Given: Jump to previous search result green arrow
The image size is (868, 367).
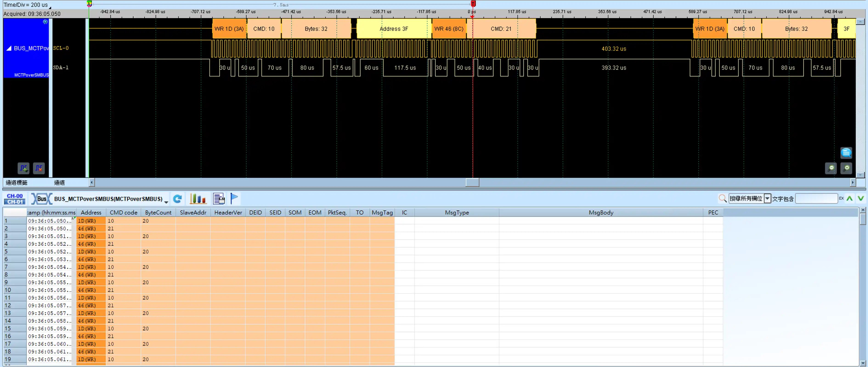Looking at the screenshot, I should 849,199.
